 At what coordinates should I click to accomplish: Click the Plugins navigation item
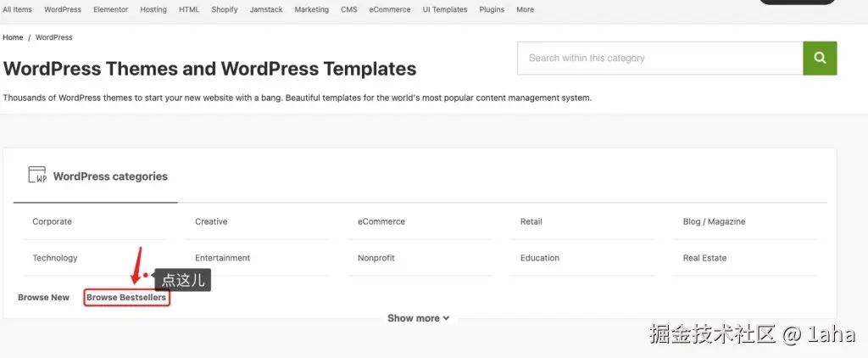pyautogui.click(x=492, y=10)
